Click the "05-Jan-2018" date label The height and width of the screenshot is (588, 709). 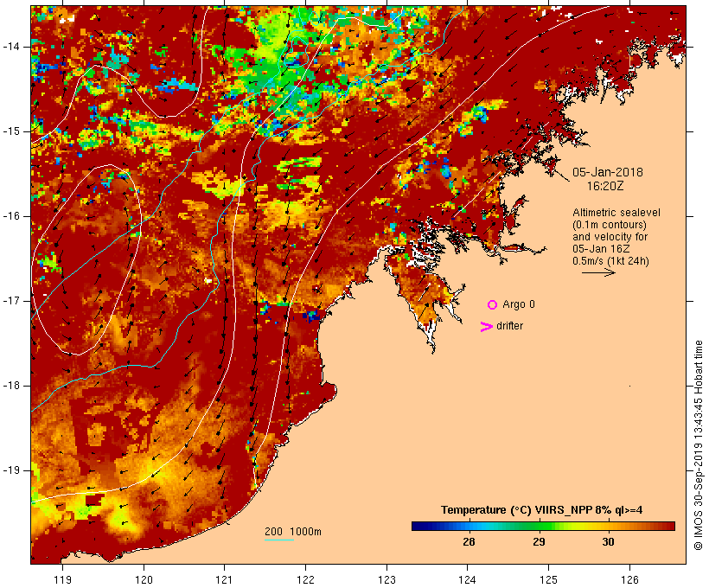click(x=608, y=172)
